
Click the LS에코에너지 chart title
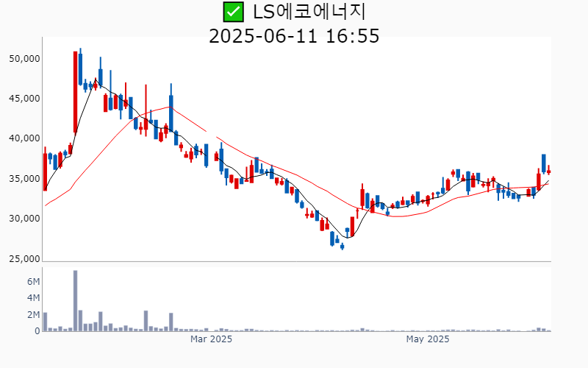[309, 12]
